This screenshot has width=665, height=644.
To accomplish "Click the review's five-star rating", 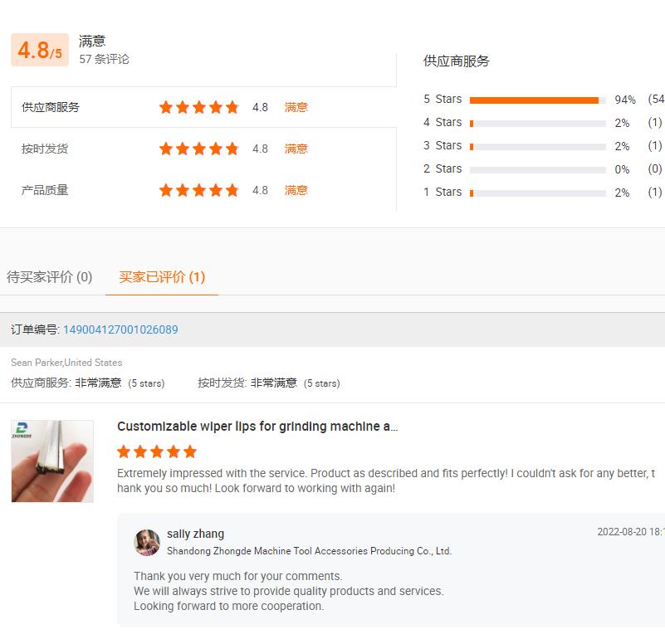I will 157,451.
